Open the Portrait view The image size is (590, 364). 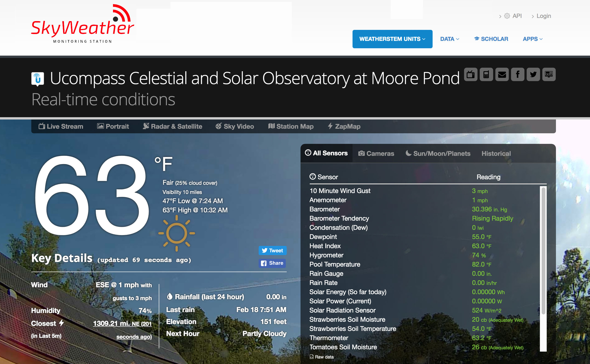[x=113, y=126]
